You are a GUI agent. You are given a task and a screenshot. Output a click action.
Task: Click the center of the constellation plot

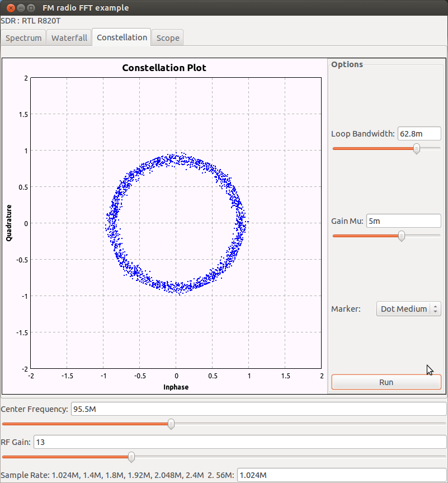pos(176,223)
